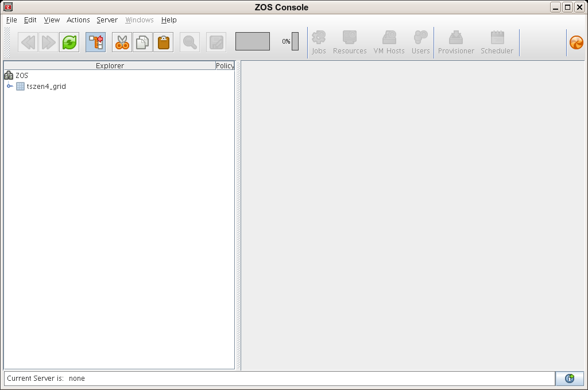This screenshot has height=390, width=588.
Task: Click the status info icon at bottom right
Action: click(569, 379)
